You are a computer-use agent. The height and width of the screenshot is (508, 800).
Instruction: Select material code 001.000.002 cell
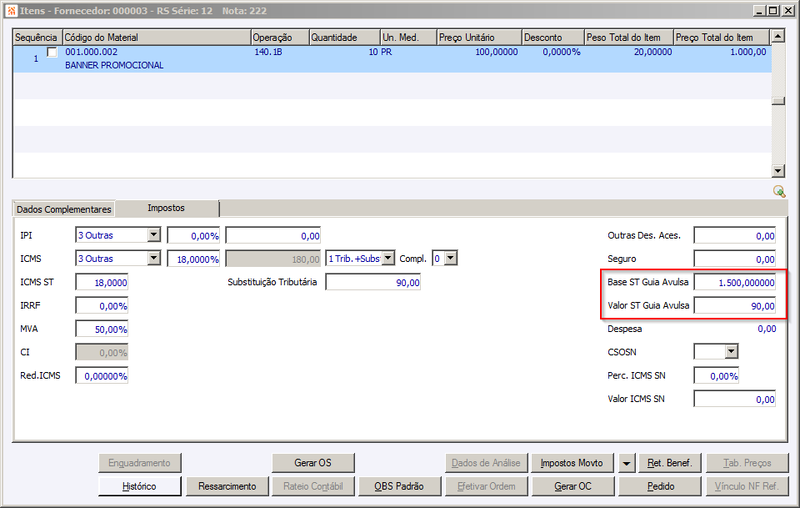tap(91, 52)
